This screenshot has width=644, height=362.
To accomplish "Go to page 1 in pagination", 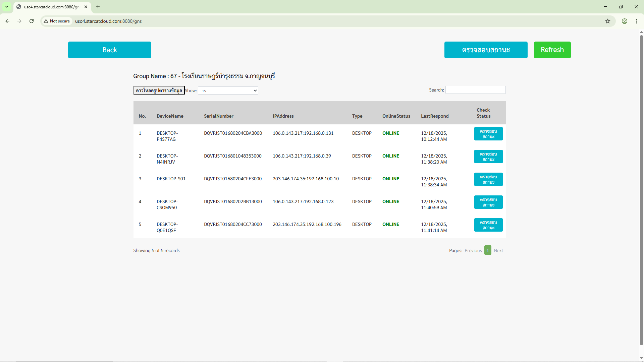I will point(488,250).
